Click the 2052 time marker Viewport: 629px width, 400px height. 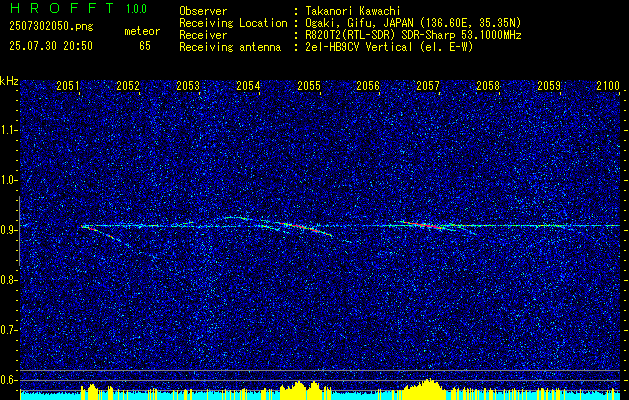click(x=128, y=85)
